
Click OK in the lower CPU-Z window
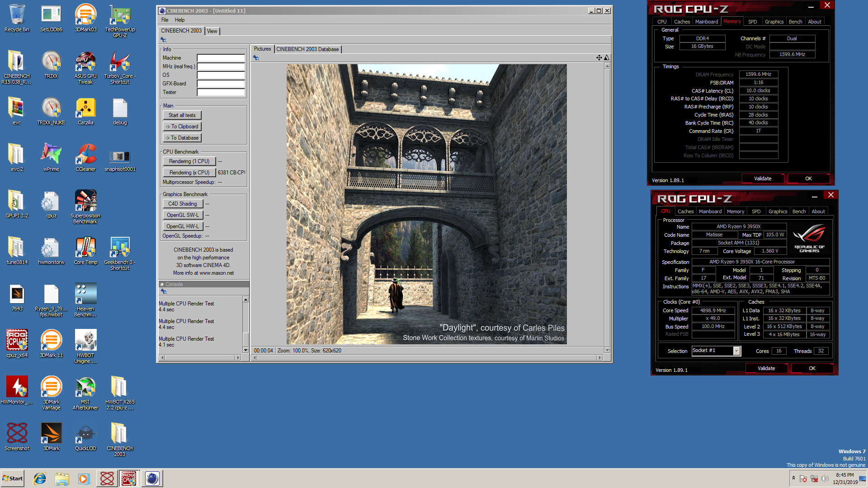pyautogui.click(x=812, y=368)
